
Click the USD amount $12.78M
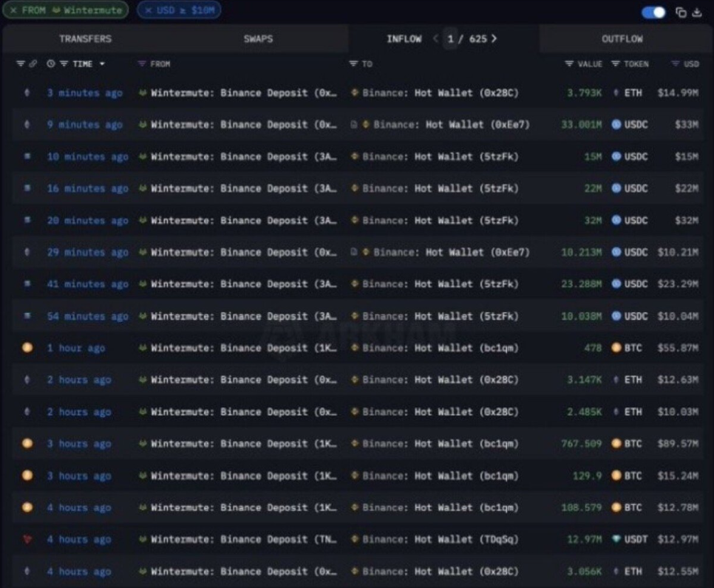coord(678,508)
